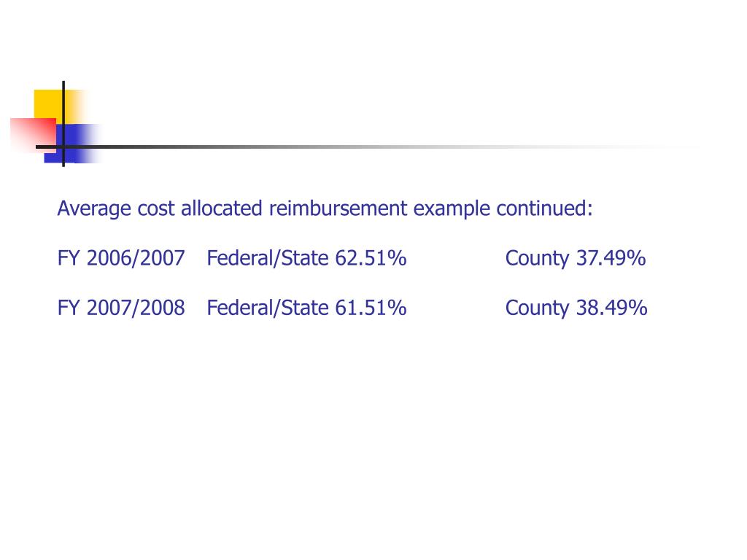Click the word 'Average' in the heading

94,209
